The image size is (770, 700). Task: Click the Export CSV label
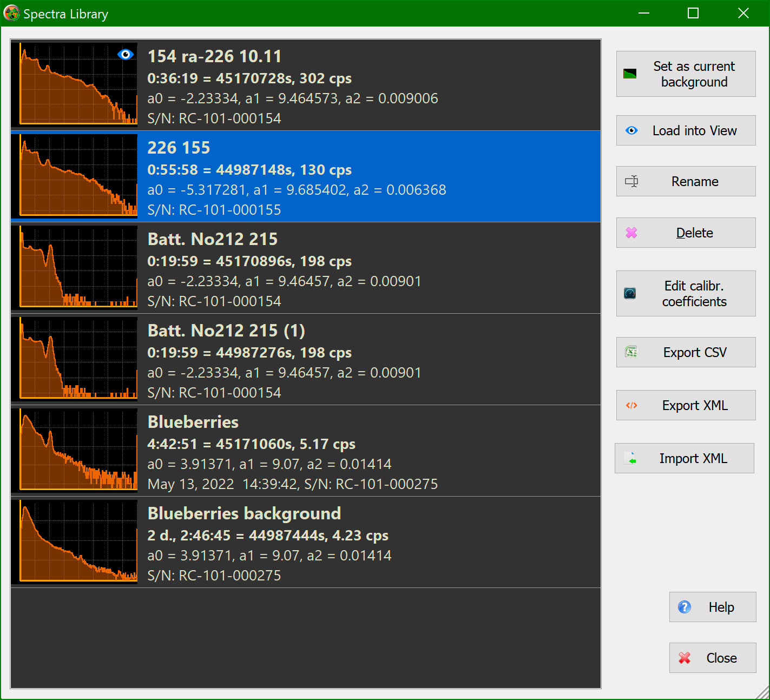(695, 352)
